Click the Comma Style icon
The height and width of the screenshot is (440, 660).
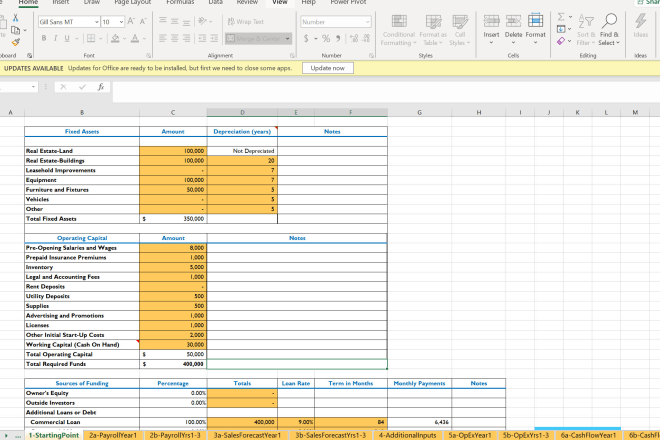pyautogui.click(x=338, y=39)
